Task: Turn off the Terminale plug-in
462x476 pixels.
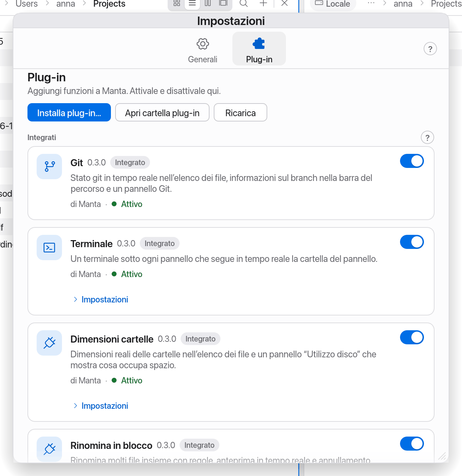Action: point(412,242)
